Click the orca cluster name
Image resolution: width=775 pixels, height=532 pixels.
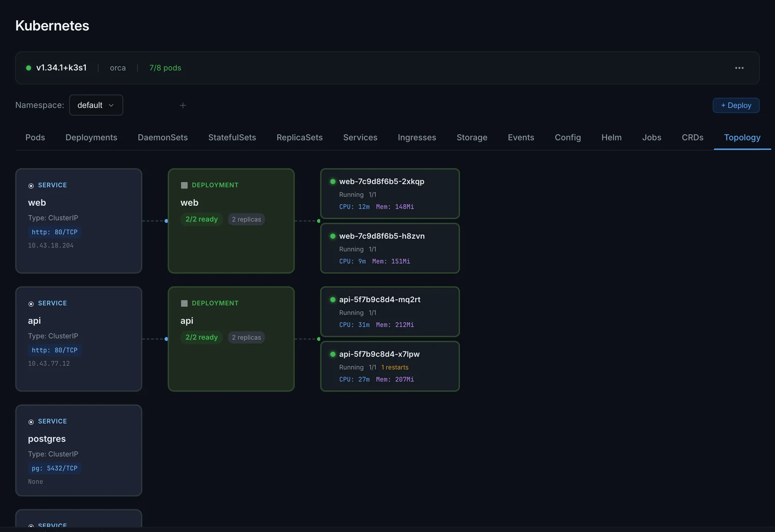pos(118,68)
